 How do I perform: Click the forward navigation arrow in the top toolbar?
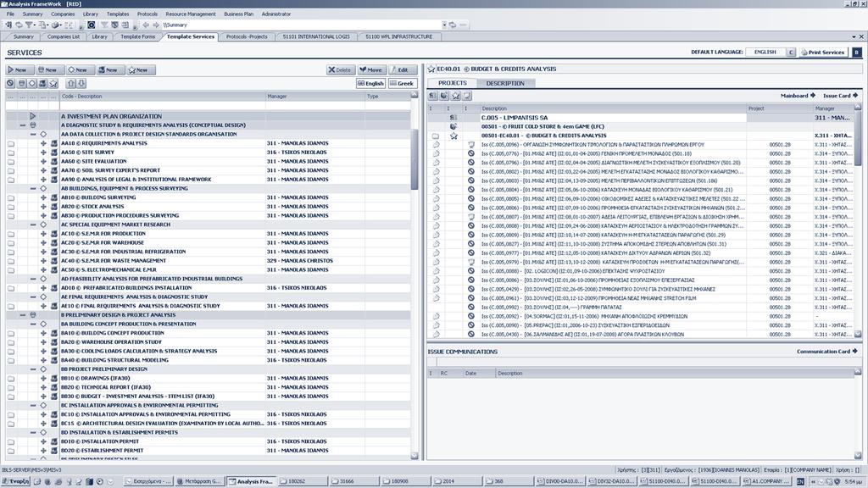pyautogui.click(x=156, y=25)
